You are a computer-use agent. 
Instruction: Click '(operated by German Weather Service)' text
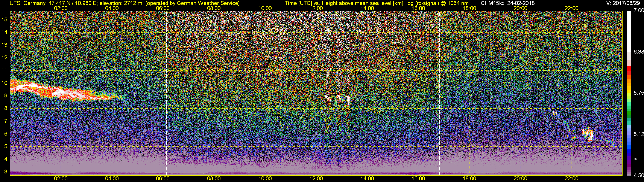point(192,3)
